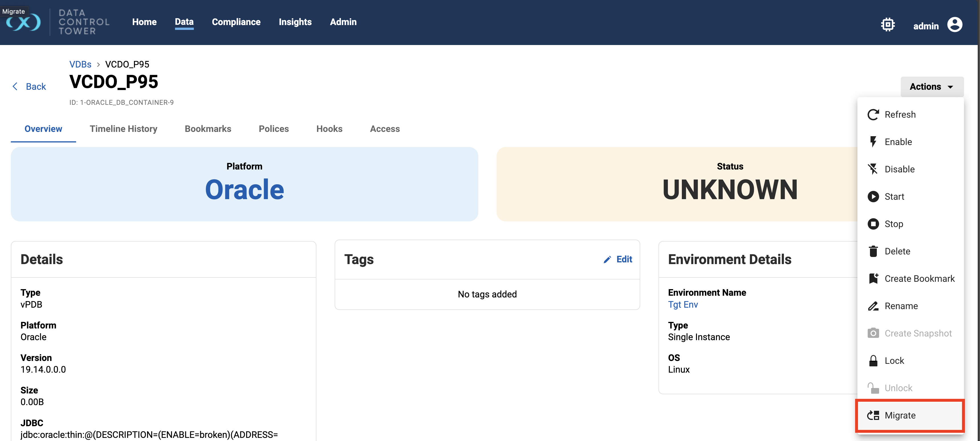Open the Data navigation menu
The image size is (980, 441).
click(184, 22)
